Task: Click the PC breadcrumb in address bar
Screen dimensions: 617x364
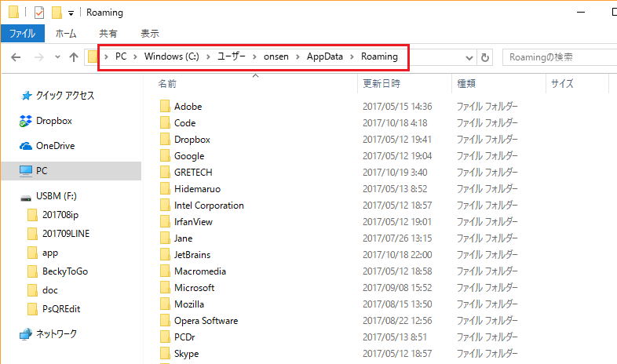Action: click(x=121, y=56)
